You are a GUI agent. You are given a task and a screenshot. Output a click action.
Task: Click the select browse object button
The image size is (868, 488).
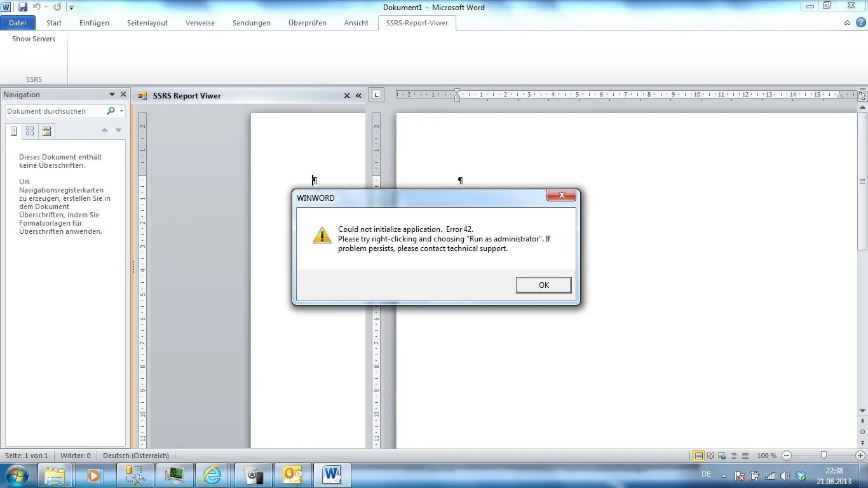click(x=862, y=431)
